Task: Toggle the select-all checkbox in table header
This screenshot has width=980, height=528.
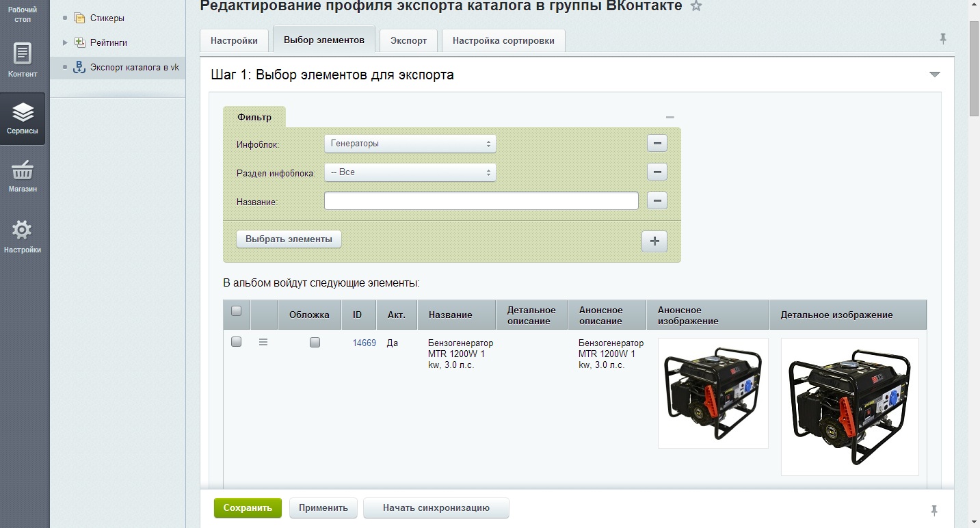Action: click(x=236, y=311)
